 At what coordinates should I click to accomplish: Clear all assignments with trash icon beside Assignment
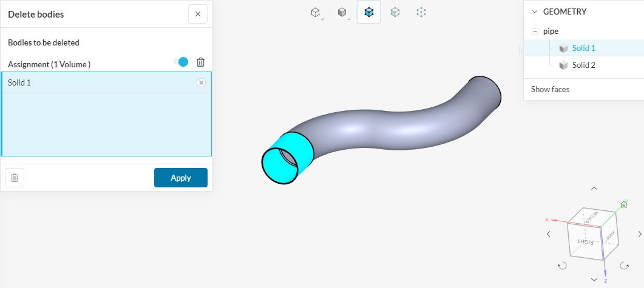pos(200,62)
